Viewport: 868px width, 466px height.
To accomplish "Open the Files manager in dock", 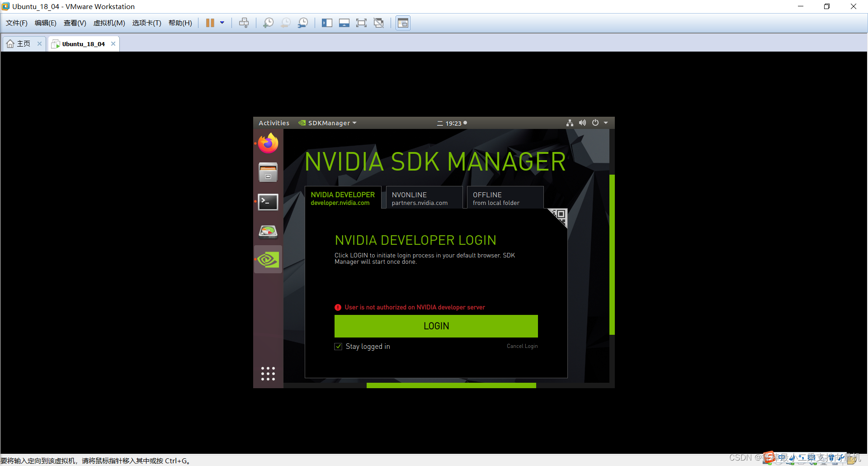I will tap(268, 172).
